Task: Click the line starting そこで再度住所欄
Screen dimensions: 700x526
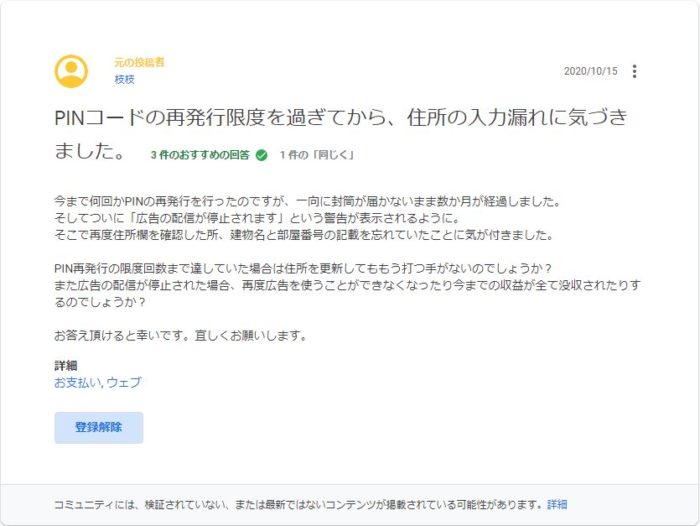Action: pos(304,235)
